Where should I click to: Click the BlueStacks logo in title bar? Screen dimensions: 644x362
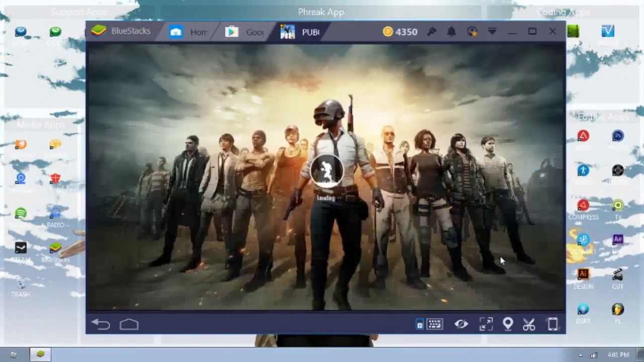(x=99, y=31)
